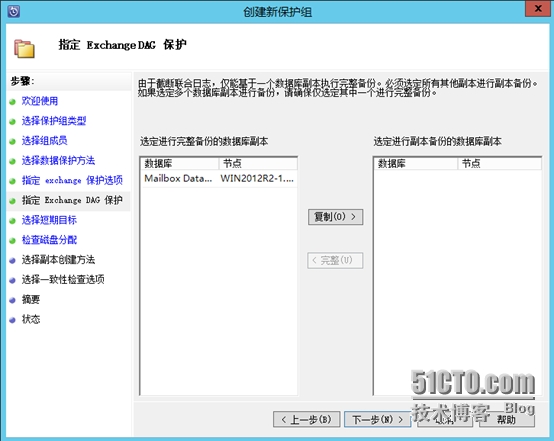The width and height of the screenshot is (554, 441).
Task: Click the < 完整(U) button
Action: (x=335, y=260)
